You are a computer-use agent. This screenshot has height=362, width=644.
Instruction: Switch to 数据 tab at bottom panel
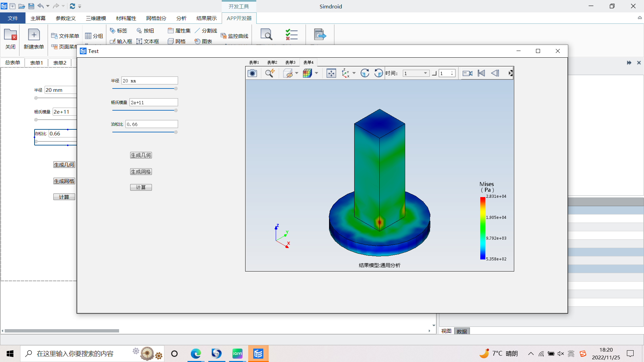(x=462, y=331)
